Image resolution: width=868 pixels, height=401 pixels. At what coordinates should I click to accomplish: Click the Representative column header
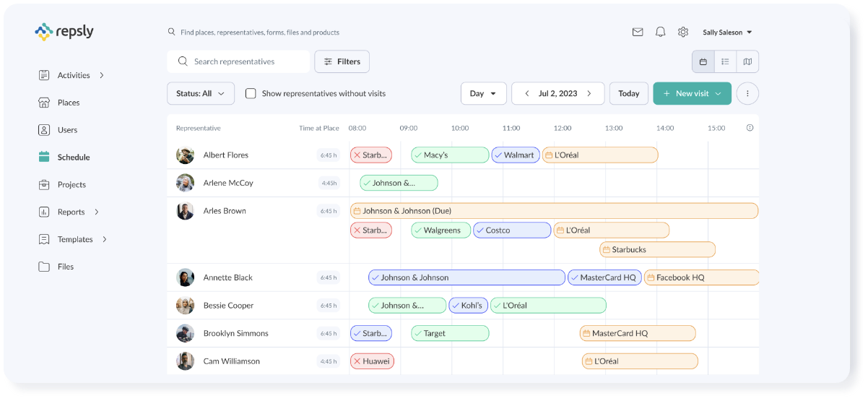click(199, 128)
